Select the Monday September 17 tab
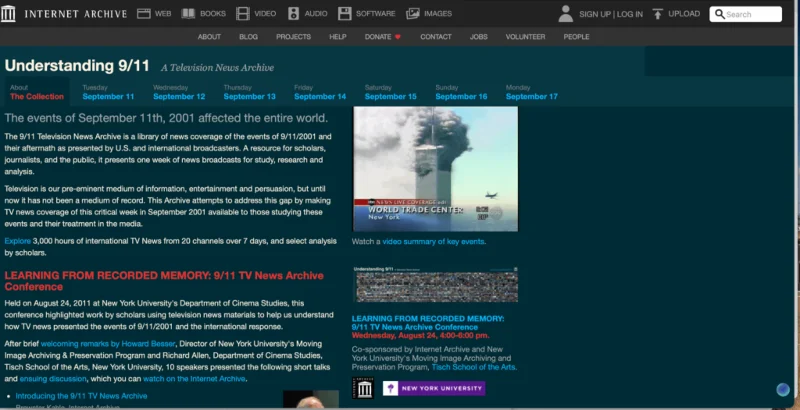 (x=532, y=92)
